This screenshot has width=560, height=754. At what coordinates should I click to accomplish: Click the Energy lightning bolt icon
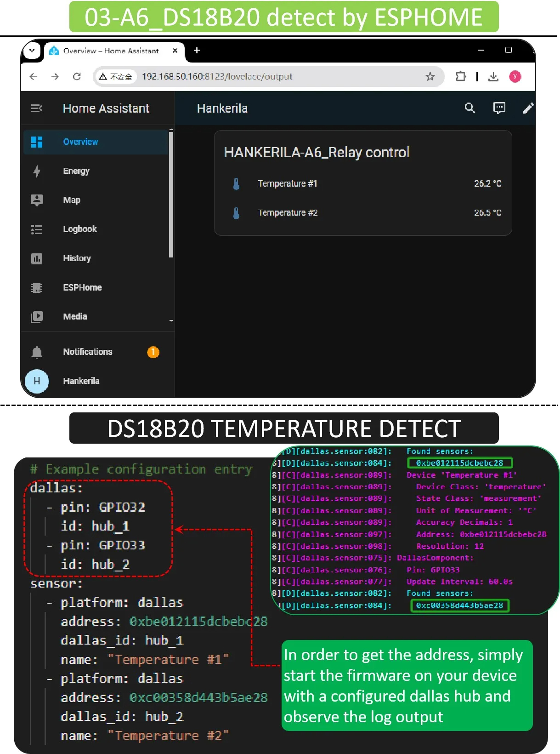pos(37,171)
